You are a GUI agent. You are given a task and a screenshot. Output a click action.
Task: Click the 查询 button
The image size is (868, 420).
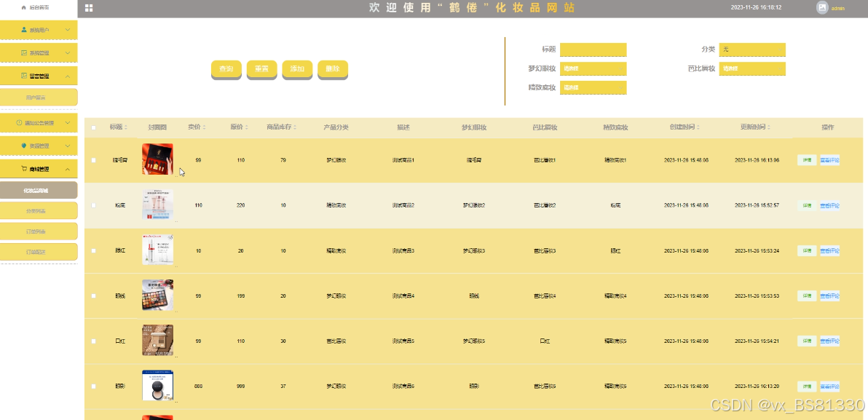pos(226,69)
